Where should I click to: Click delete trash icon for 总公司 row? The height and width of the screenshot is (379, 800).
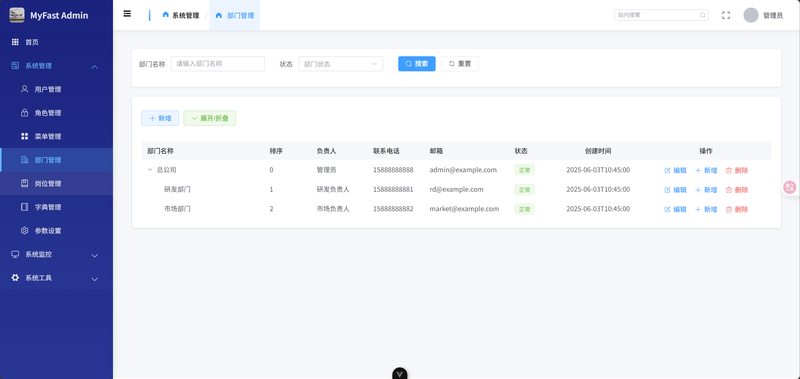[729, 170]
